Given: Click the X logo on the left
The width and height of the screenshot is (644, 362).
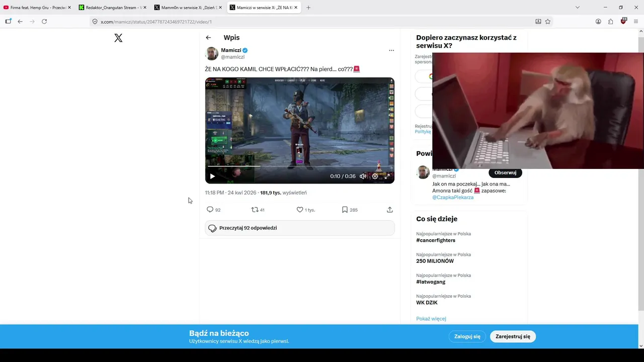Looking at the screenshot, I should click(118, 38).
